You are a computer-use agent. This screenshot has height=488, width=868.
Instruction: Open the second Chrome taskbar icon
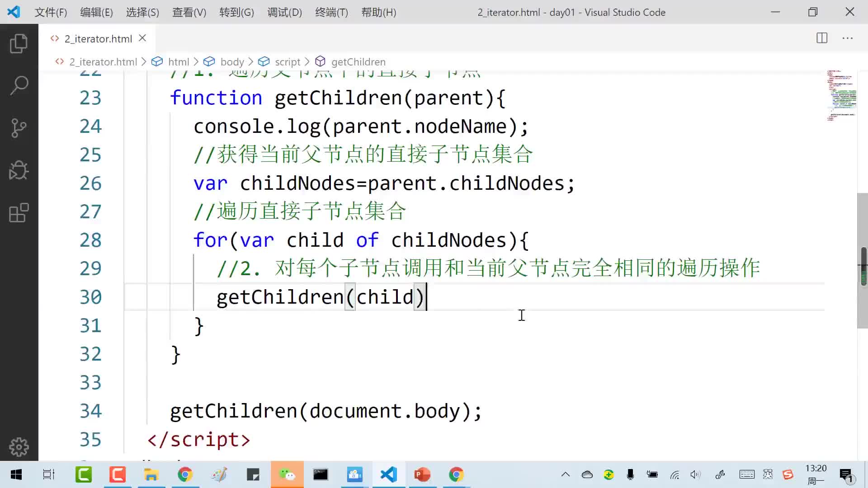coord(456,474)
